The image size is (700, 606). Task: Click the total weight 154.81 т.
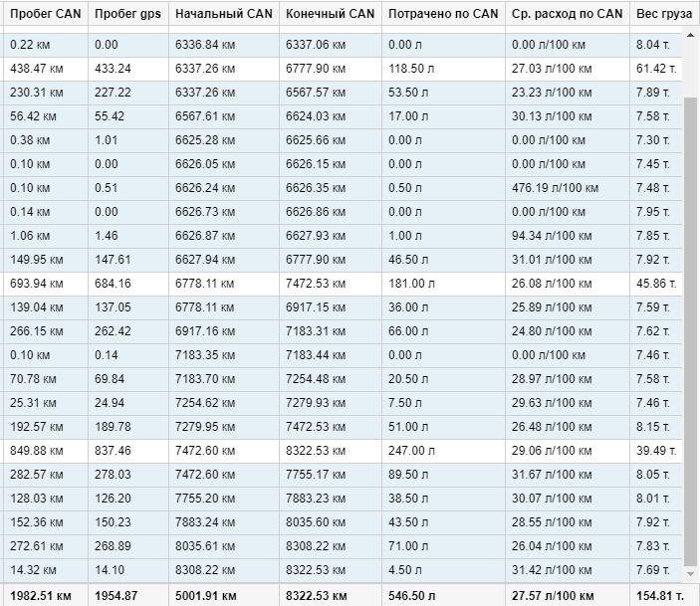(660, 596)
